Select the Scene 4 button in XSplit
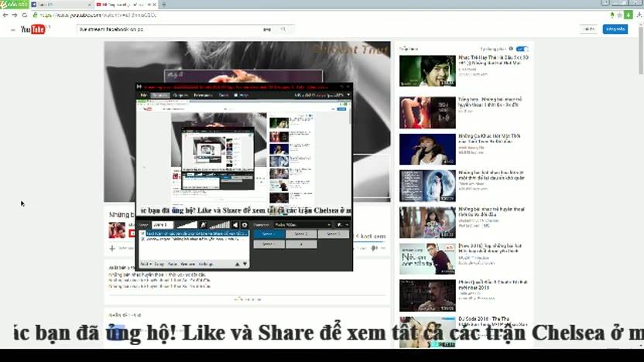Viewport: 644px width, 362px height. click(x=269, y=244)
